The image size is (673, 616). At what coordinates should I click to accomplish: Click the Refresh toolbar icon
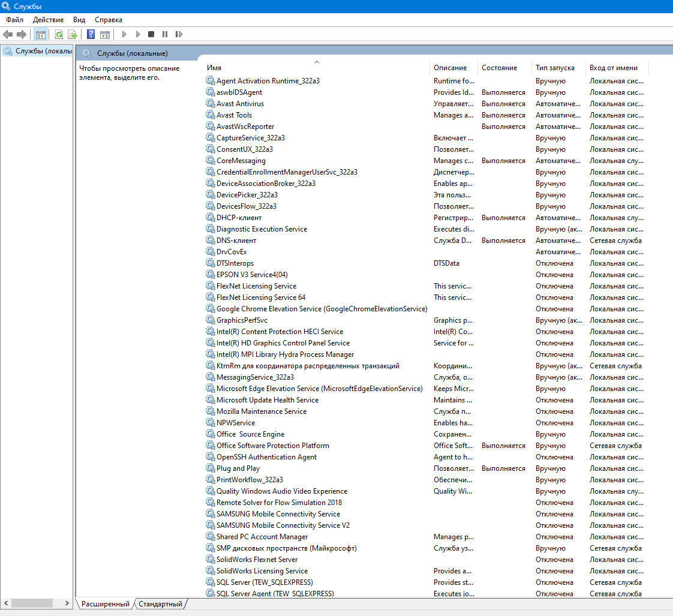click(x=59, y=34)
